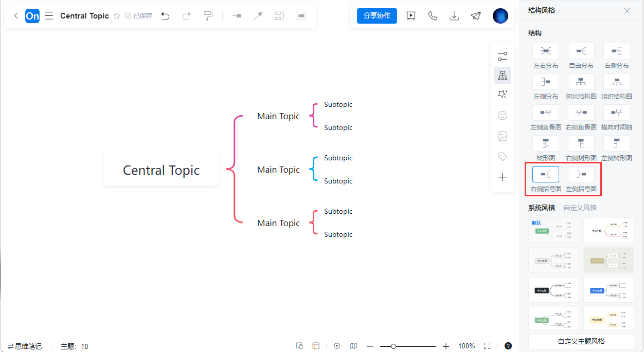The image size is (644, 352).
Task: Start presentation mode
Action: click(x=411, y=16)
